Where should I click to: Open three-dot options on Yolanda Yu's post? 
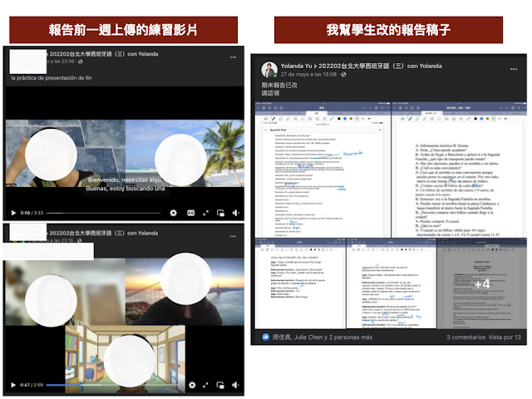point(515,69)
